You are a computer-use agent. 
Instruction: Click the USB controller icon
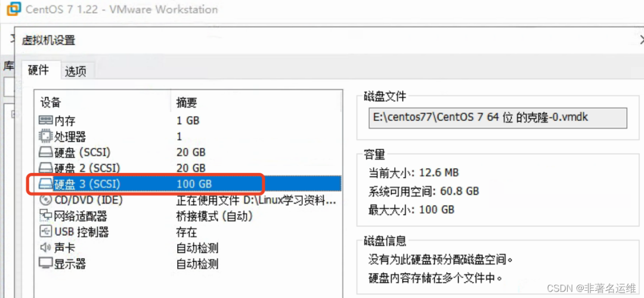pyautogui.click(x=45, y=232)
